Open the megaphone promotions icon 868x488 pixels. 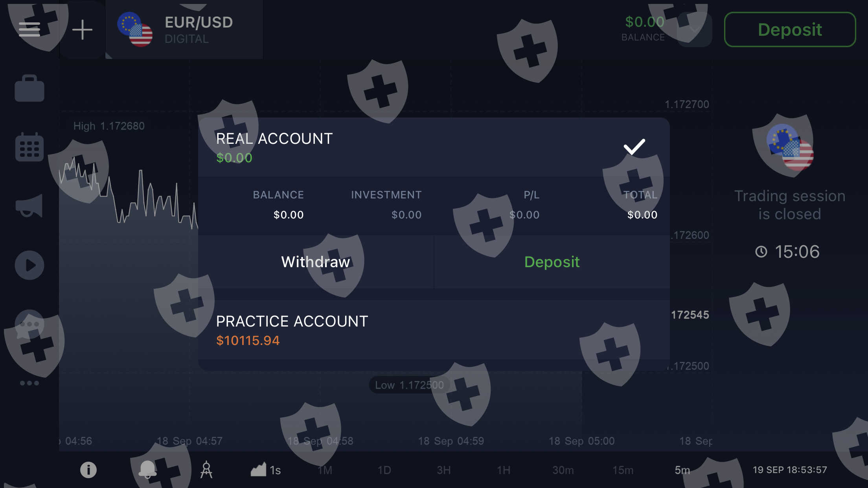point(29,205)
